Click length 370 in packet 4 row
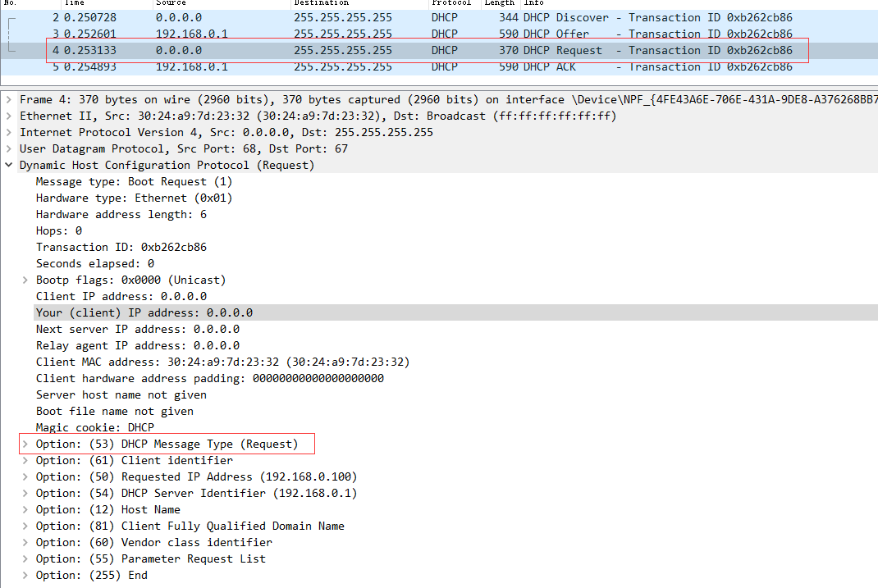878x588 pixels. click(x=509, y=50)
